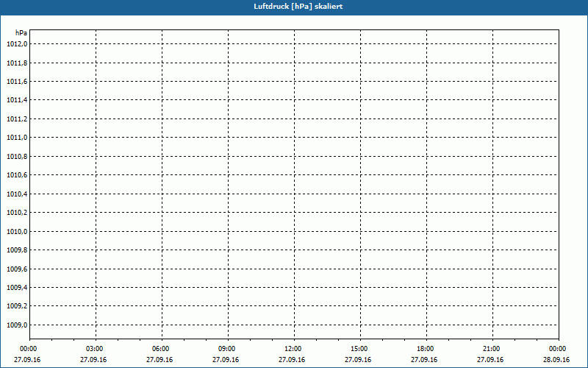The width and height of the screenshot is (588, 368).
Task: Click the 03:00 time axis label
Action: [x=95, y=349]
